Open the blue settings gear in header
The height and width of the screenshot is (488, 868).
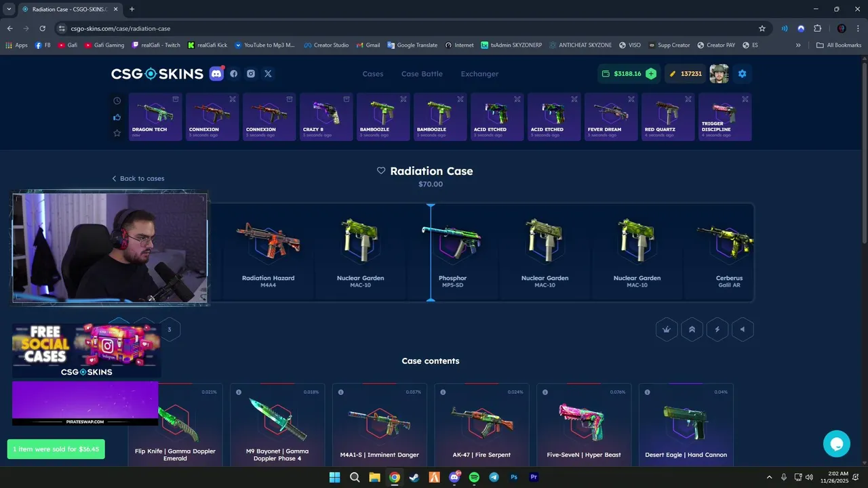pyautogui.click(x=742, y=74)
